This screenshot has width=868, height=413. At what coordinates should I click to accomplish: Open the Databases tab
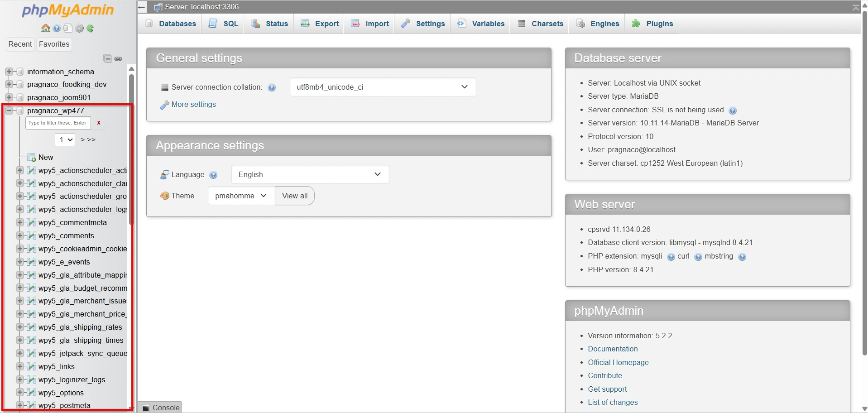(171, 24)
